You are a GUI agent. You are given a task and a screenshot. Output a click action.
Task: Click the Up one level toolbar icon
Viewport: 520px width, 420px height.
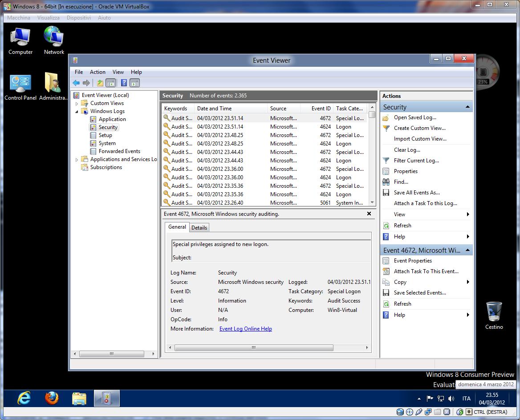[x=100, y=83]
